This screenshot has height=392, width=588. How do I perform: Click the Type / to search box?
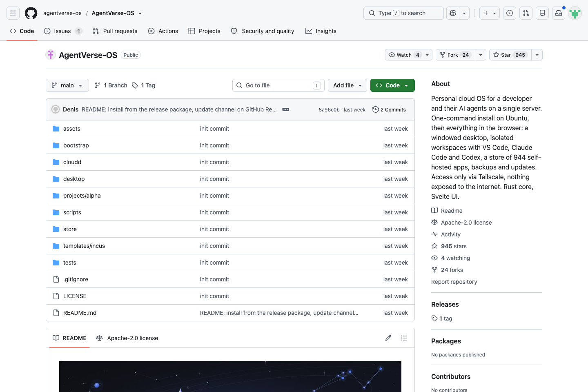[x=403, y=13]
